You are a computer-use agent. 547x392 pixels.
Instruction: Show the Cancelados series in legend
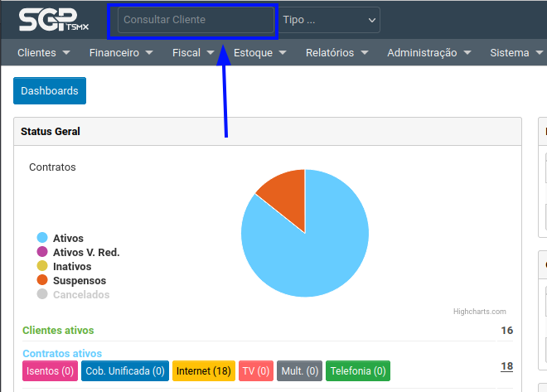click(80, 295)
